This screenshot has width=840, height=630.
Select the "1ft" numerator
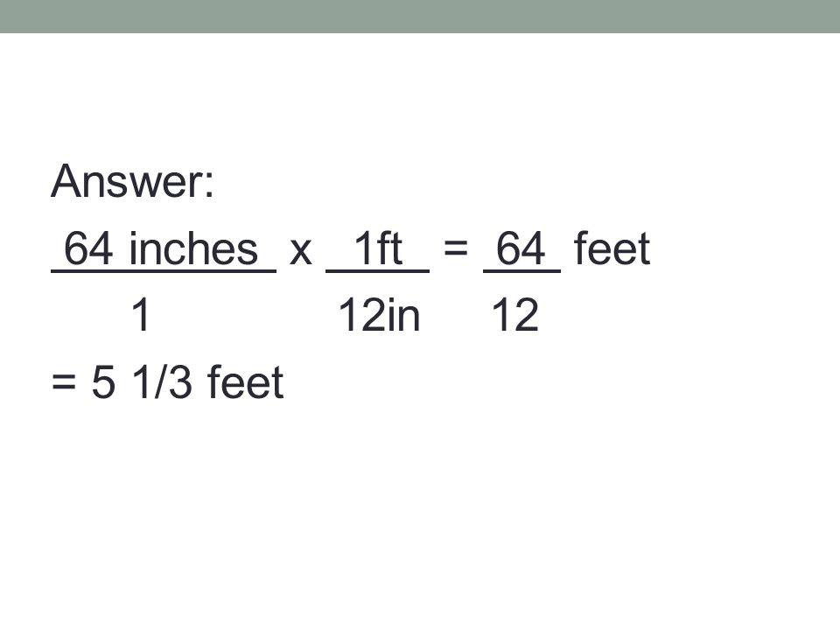378,248
